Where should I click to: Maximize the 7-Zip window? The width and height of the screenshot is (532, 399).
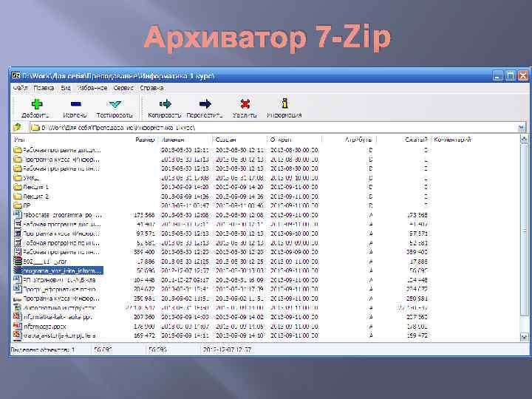[511, 75]
